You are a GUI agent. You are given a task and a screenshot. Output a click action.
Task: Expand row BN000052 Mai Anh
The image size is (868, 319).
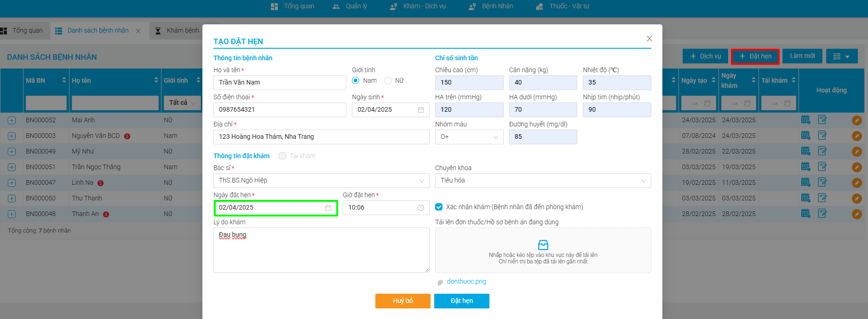[x=11, y=120]
